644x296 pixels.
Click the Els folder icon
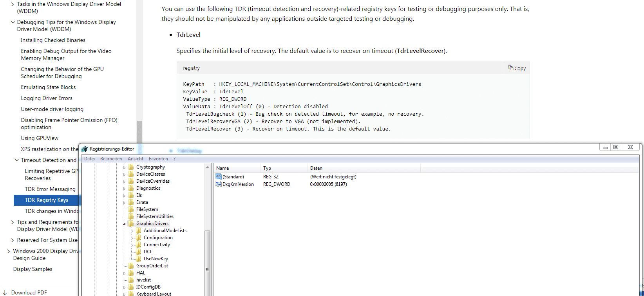(131, 195)
